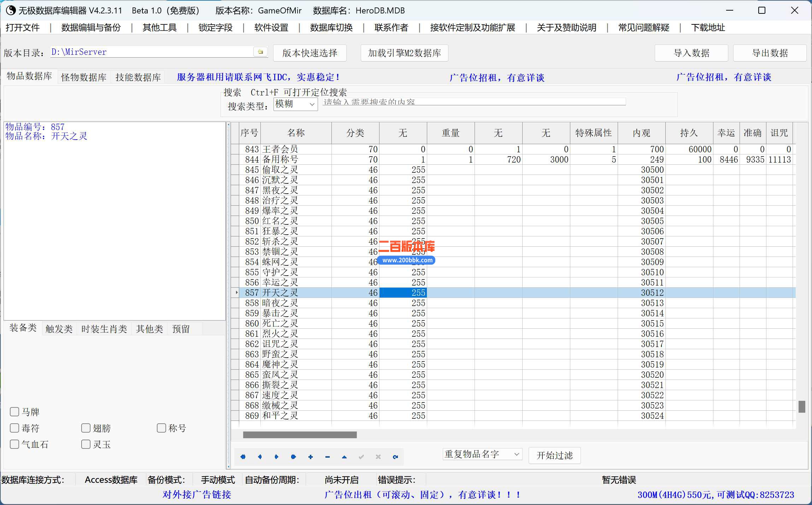Switch to 时装生肖类 tab
Screen dimensions: 812x505
[104, 329]
